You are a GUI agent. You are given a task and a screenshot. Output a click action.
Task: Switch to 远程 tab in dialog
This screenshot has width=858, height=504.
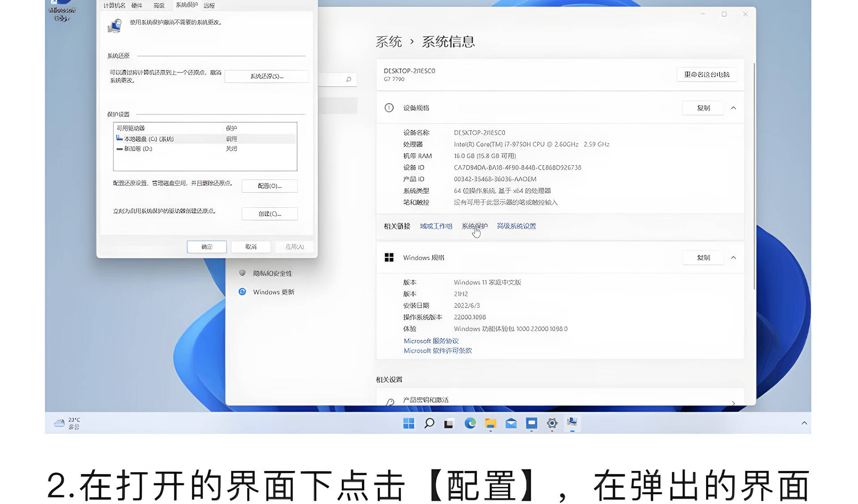click(209, 5)
